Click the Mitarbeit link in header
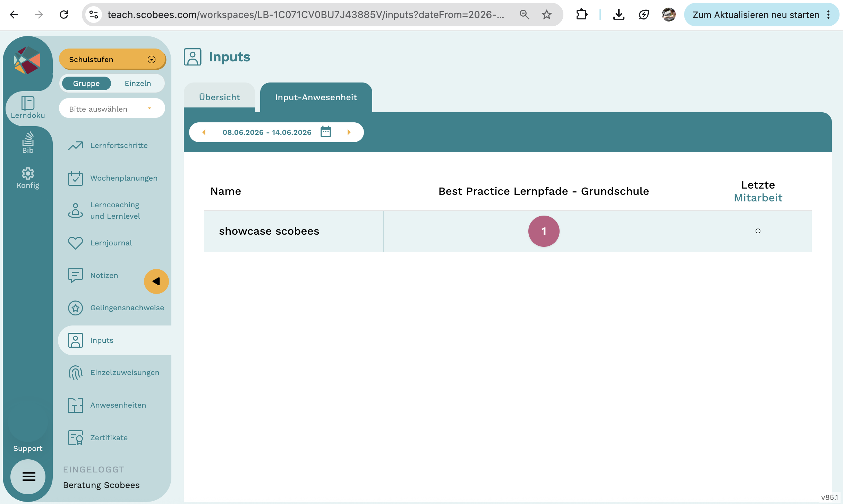This screenshot has width=843, height=504. click(x=758, y=198)
